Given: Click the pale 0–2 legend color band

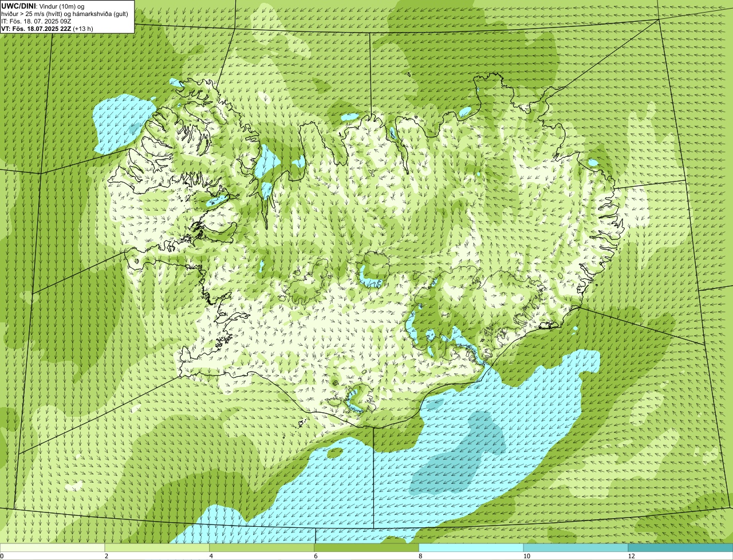Looking at the screenshot, I should point(52,547).
